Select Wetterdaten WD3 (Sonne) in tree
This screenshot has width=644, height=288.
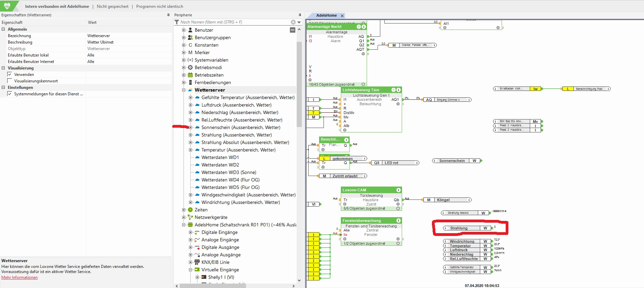[228, 172]
